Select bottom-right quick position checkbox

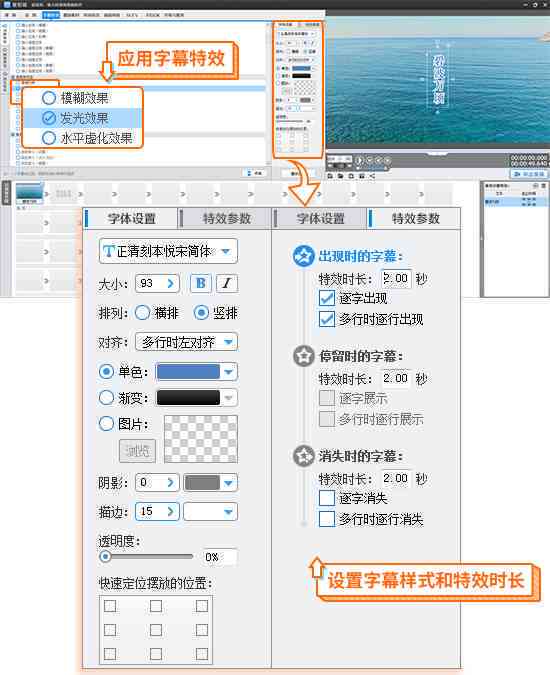(201, 654)
